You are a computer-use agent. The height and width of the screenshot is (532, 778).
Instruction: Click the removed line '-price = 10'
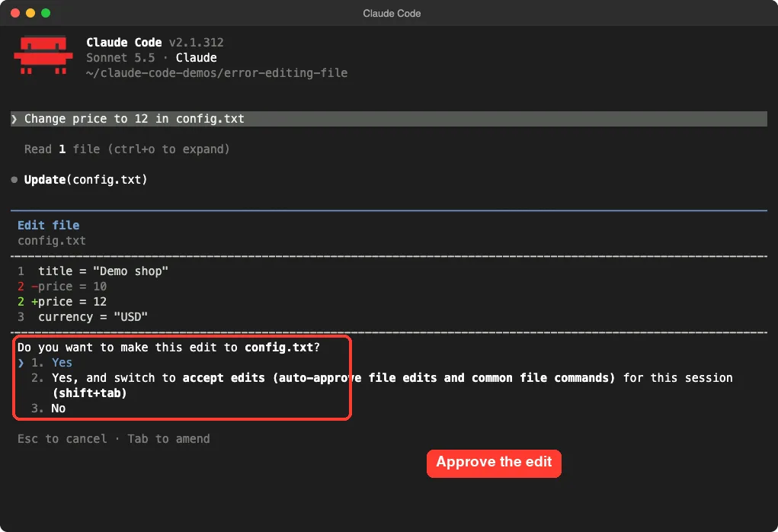point(69,287)
